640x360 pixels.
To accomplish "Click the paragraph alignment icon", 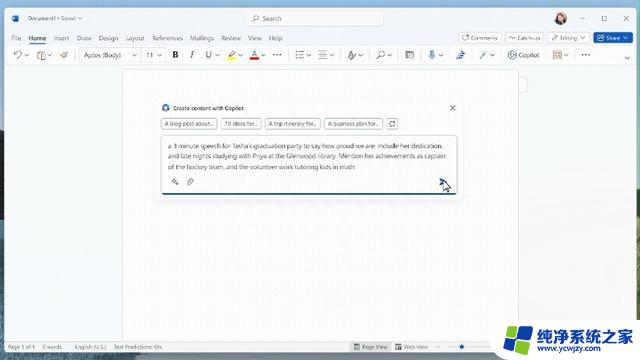I will click(x=323, y=55).
